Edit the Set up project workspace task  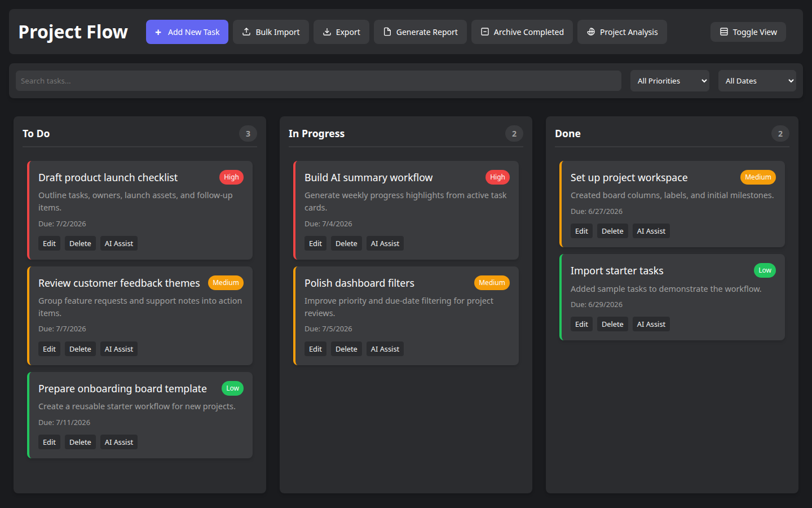[582, 231]
